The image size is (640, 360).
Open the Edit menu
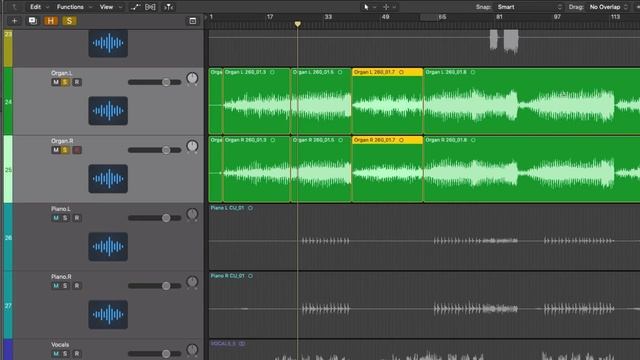coord(39,7)
